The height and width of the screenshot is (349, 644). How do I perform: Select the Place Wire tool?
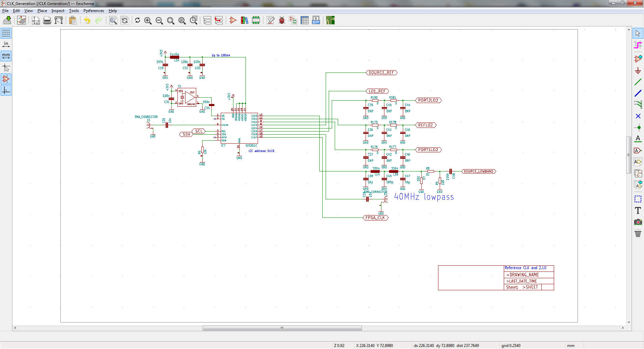pos(638,82)
